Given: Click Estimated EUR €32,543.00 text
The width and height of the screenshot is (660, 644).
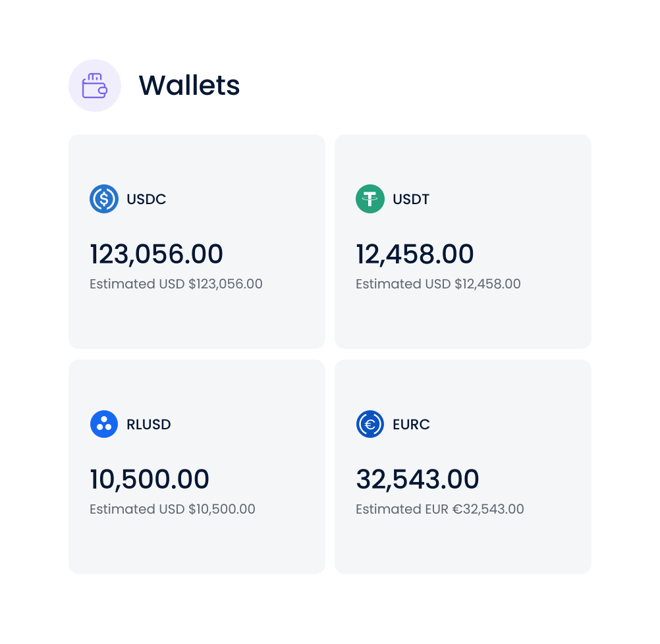Looking at the screenshot, I should click(440, 509).
